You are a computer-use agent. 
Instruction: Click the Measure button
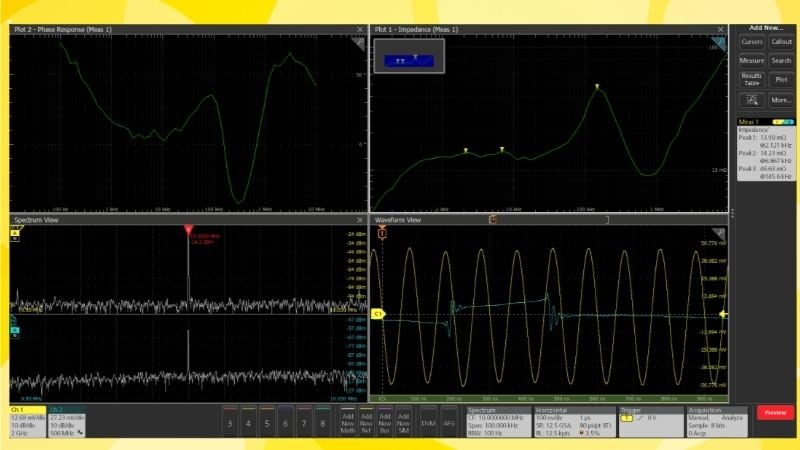[x=752, y=61]
